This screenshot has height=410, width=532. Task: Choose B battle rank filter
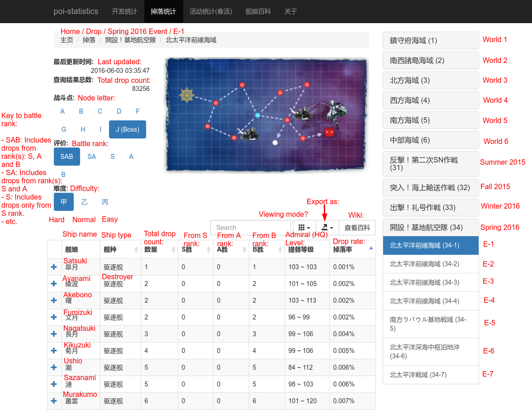[x=63, y=175]
